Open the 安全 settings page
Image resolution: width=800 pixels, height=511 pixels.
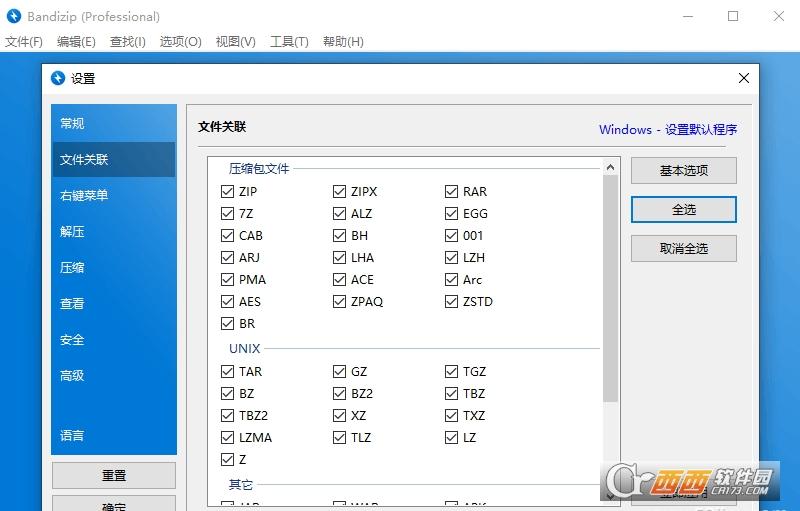[114, 340]
